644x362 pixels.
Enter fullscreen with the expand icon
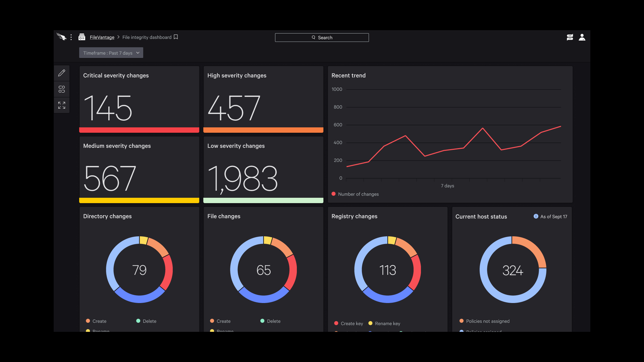point(62,105)
